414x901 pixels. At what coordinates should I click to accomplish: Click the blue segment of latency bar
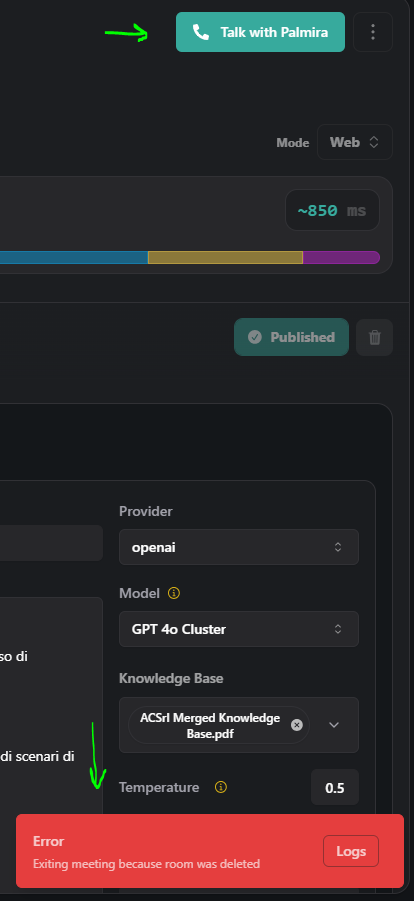pos(74,257)
